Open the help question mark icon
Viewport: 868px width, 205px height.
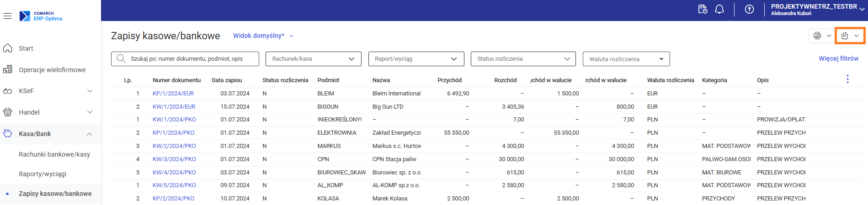click(x=749, y=9)
